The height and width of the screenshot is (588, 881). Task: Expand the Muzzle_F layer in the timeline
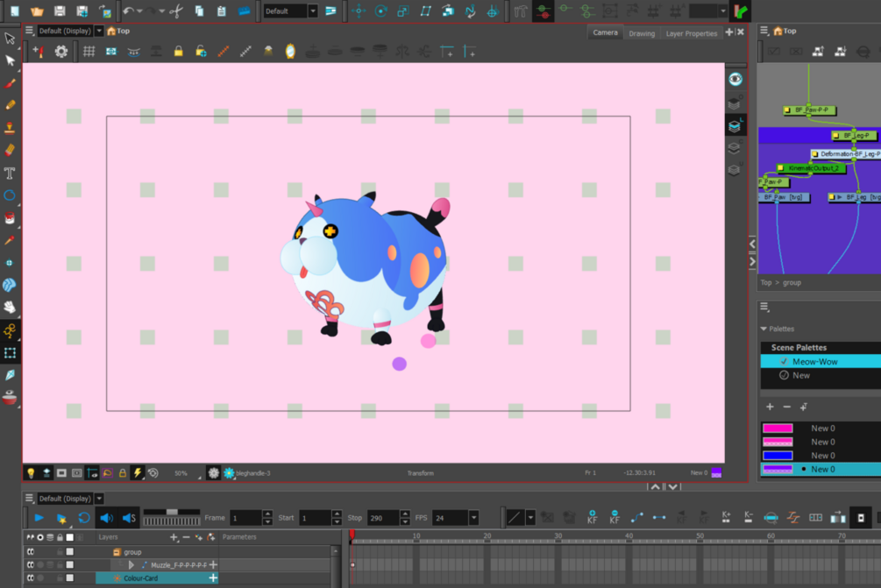(x=131, y=564)
